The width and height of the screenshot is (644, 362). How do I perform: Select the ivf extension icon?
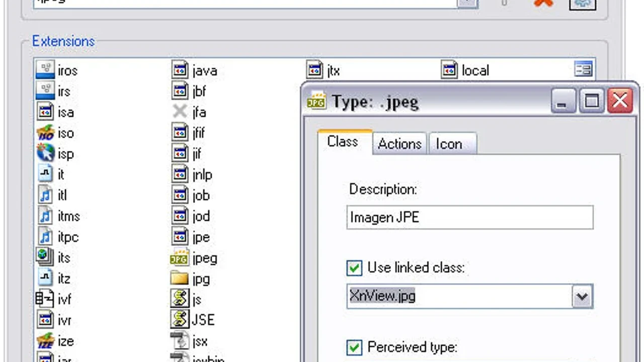click(x=45, y=300)
